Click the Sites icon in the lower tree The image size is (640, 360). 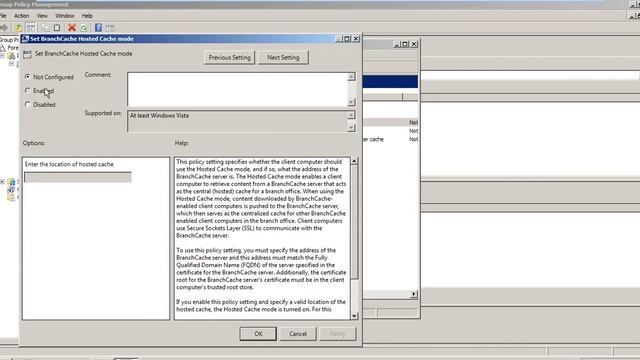pos(11,182)
